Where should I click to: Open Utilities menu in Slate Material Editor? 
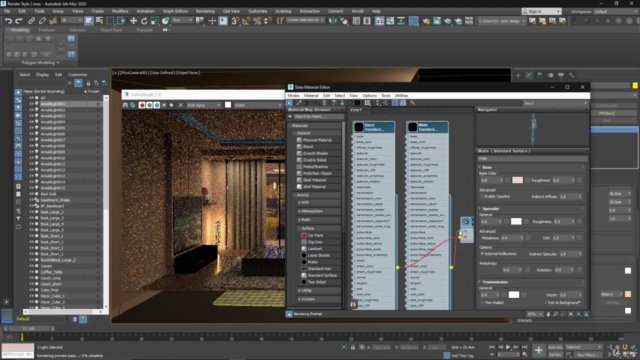tap(401, 96)
